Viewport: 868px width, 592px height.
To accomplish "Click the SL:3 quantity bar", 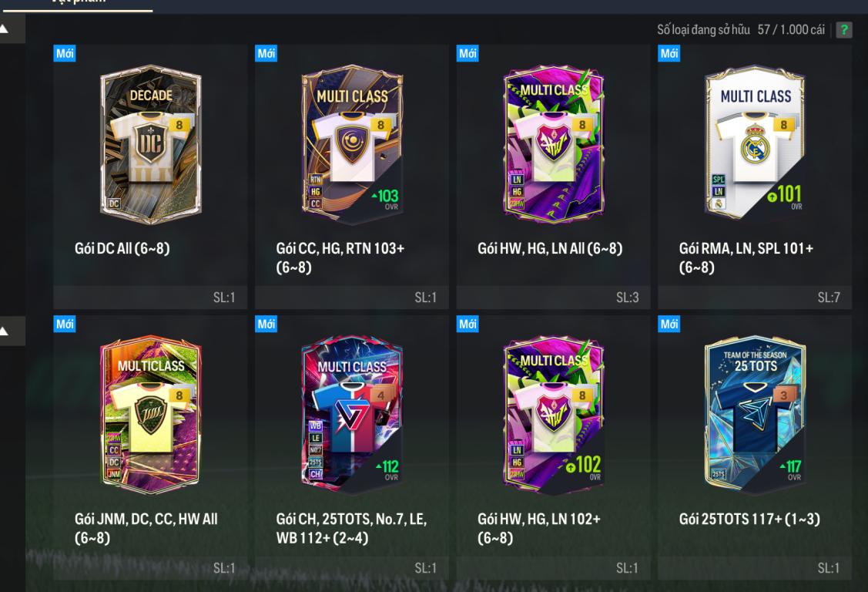I will 553,298.
